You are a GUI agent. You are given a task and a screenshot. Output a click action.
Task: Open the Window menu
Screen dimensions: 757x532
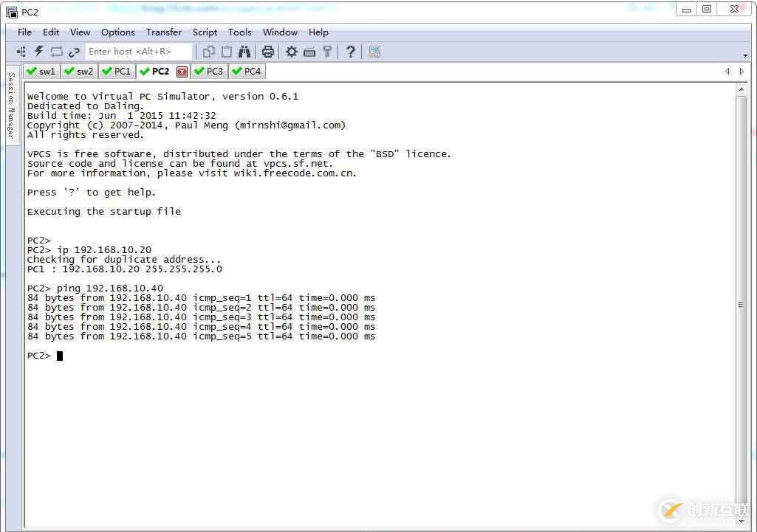pos(280,32)
